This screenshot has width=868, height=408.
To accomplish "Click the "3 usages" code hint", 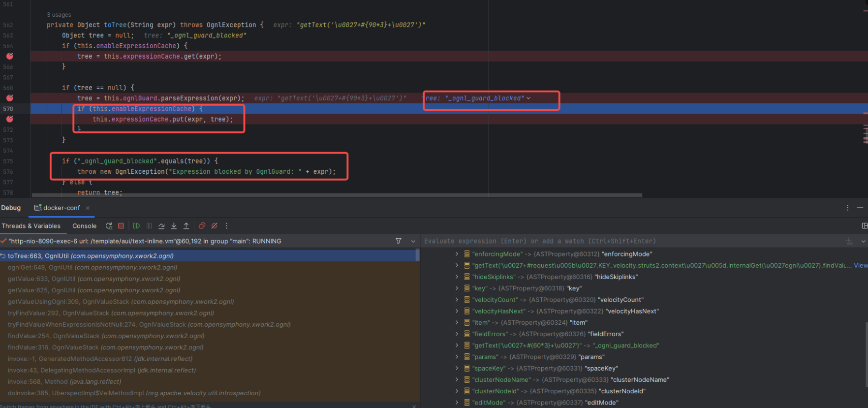I will 59,15.
